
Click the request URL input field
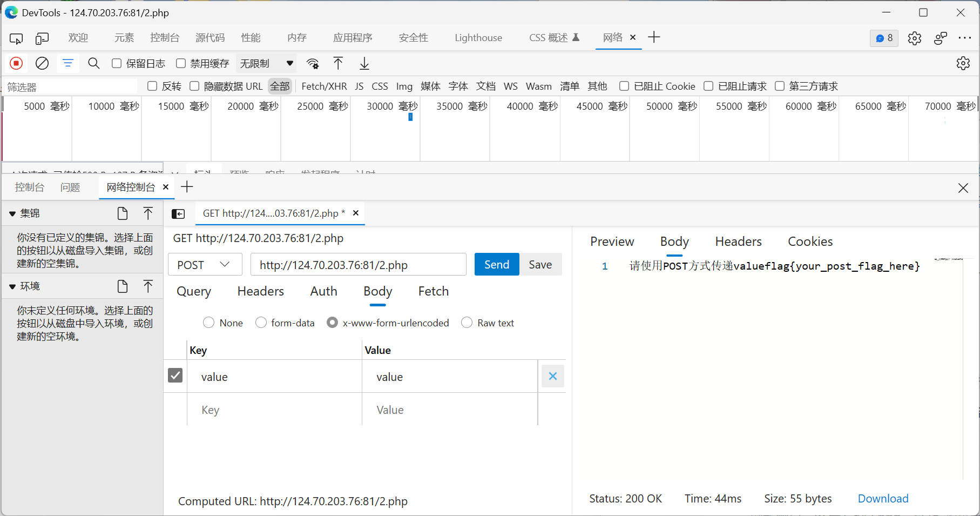[358, 265]
